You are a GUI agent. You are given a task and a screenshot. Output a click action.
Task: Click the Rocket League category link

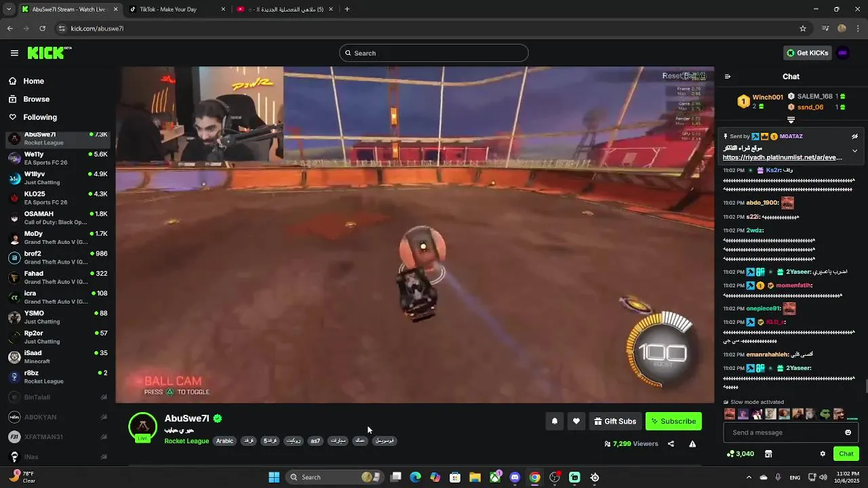[186, 441]
